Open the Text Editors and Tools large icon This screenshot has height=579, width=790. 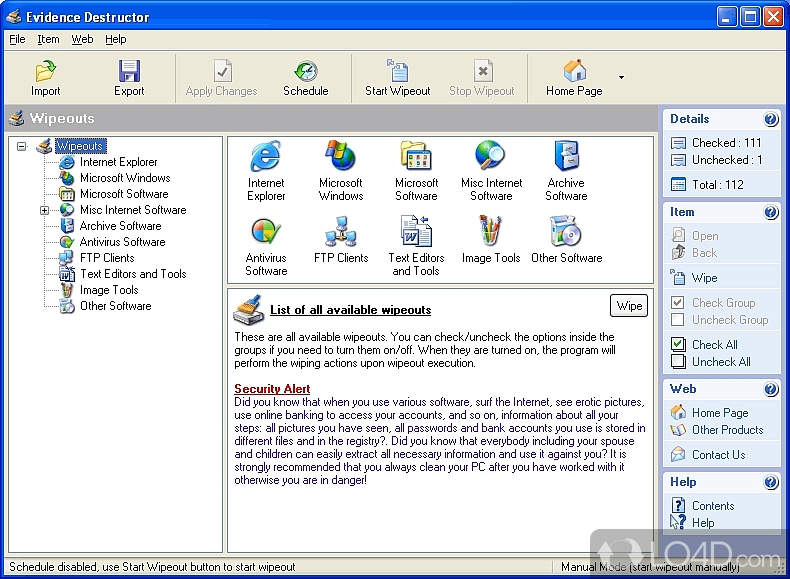point(416,231)
